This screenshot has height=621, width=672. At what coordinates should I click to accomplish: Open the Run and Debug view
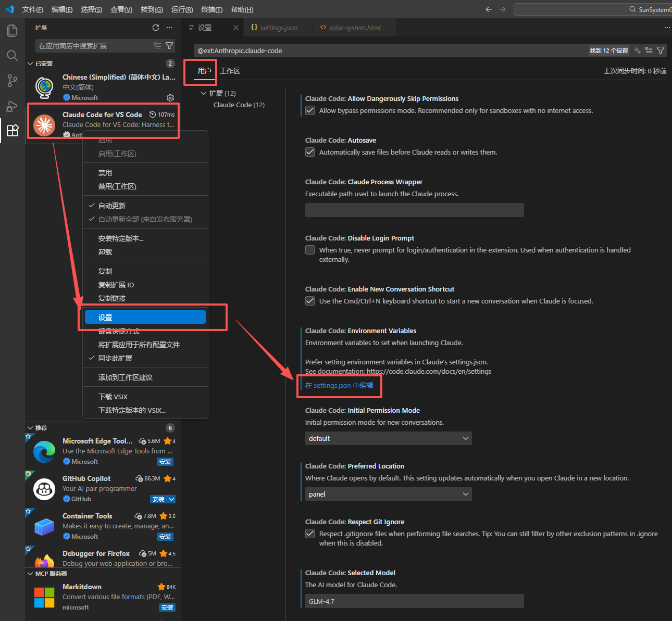[12, 106]
